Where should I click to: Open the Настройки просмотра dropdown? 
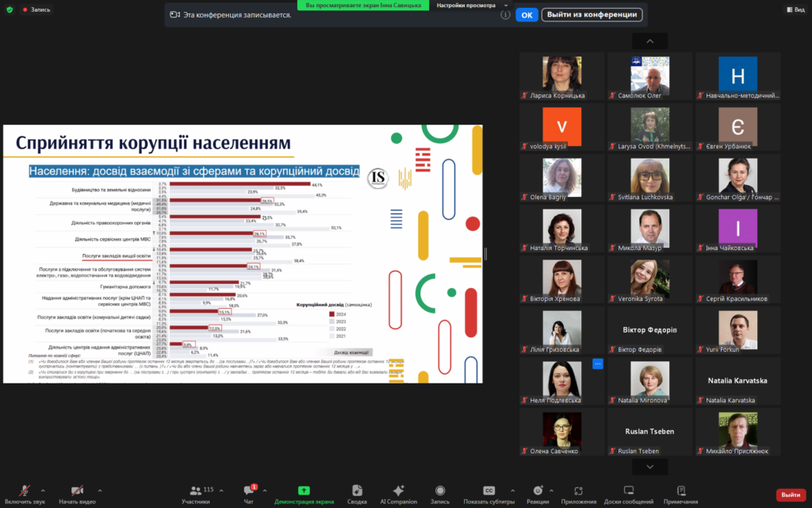(473, 5)
